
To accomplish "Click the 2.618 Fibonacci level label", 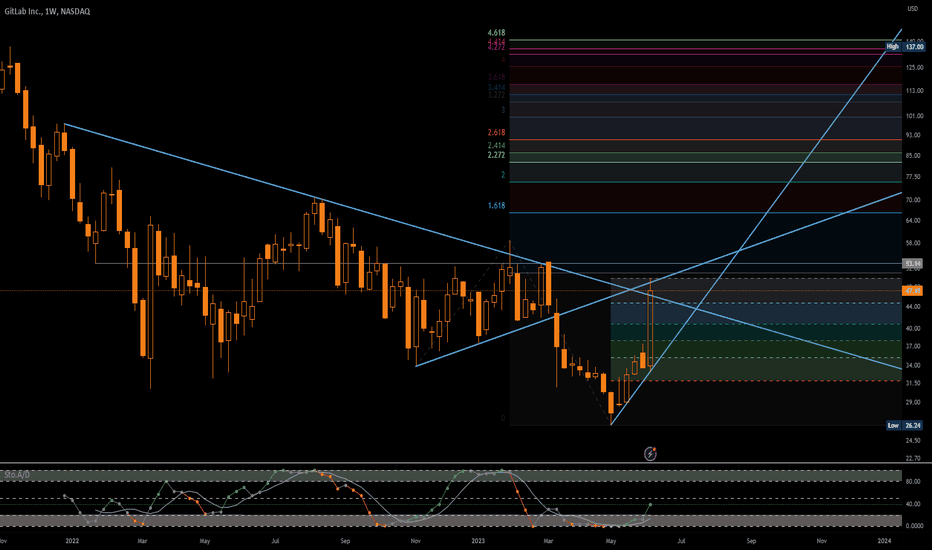I will coord(496,133).
